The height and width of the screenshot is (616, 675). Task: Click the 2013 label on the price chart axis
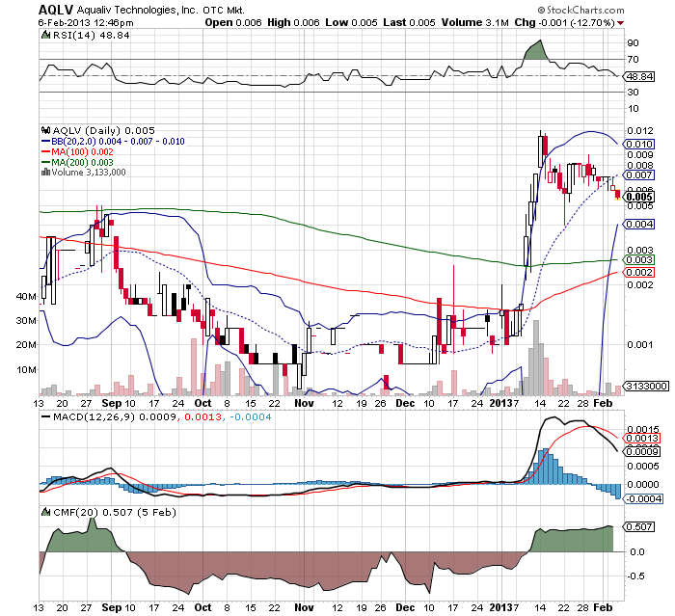499,403
